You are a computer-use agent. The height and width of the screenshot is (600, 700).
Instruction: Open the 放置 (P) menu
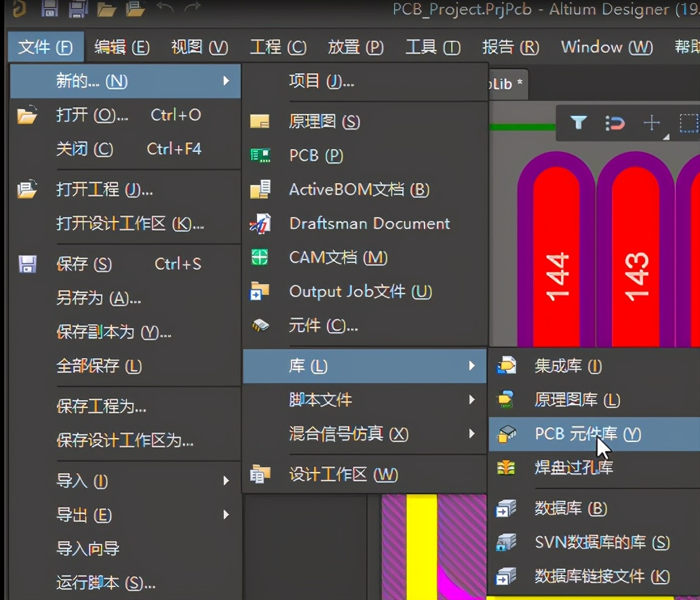(356, 46)
